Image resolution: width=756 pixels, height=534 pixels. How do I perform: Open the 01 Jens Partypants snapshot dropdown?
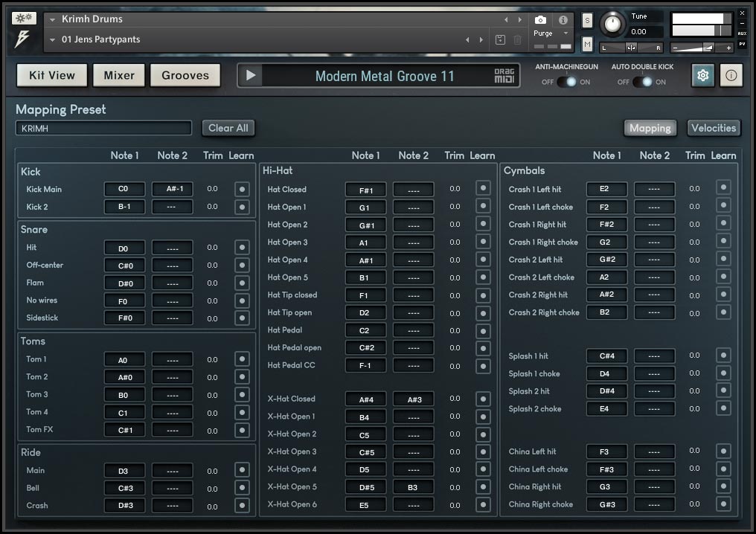(52, 40)
